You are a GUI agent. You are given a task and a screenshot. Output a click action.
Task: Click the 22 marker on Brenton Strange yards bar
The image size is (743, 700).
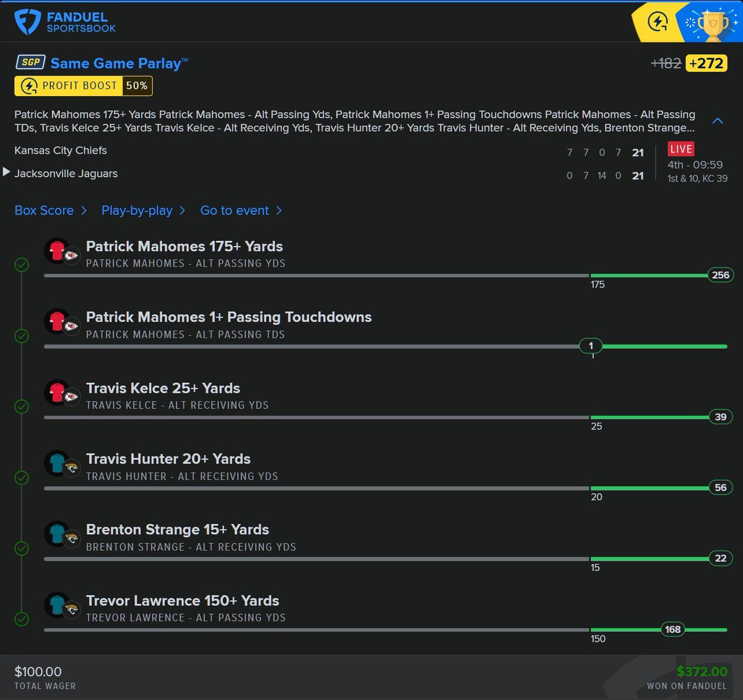(720, 558)
